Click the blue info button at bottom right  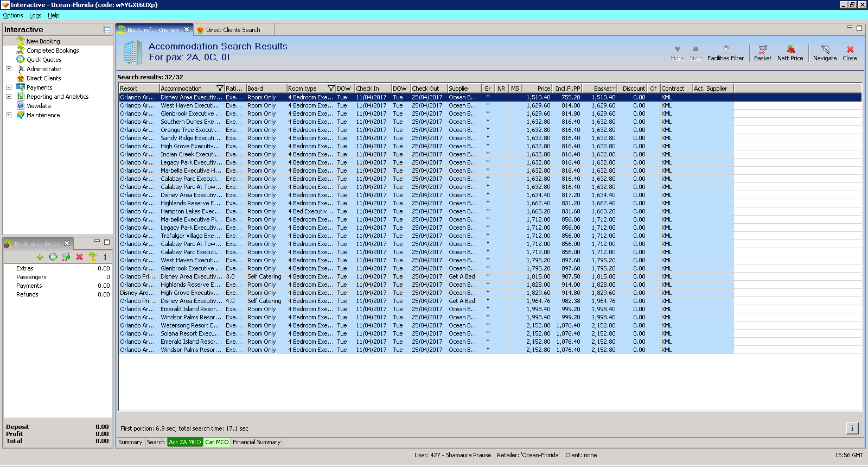pyautogui.click(x=852, y=428)
